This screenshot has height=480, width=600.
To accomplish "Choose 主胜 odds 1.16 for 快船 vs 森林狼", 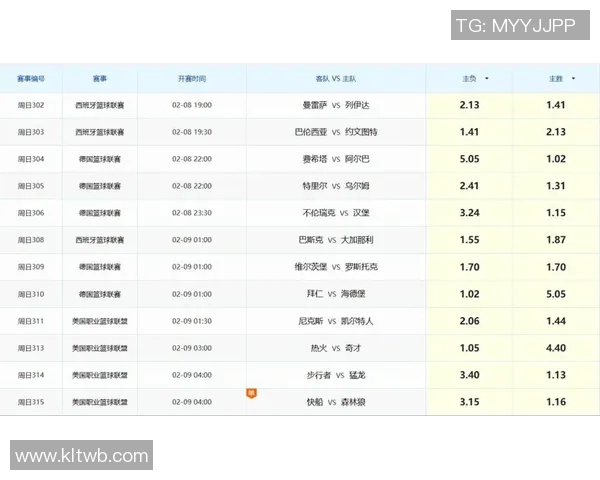I will (556, 402).
